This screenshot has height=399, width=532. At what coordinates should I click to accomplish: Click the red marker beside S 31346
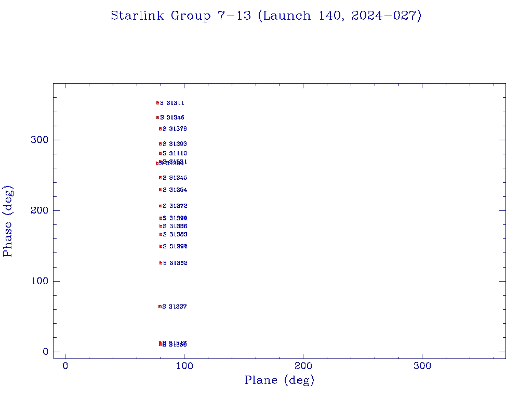(x=158, y=117)
